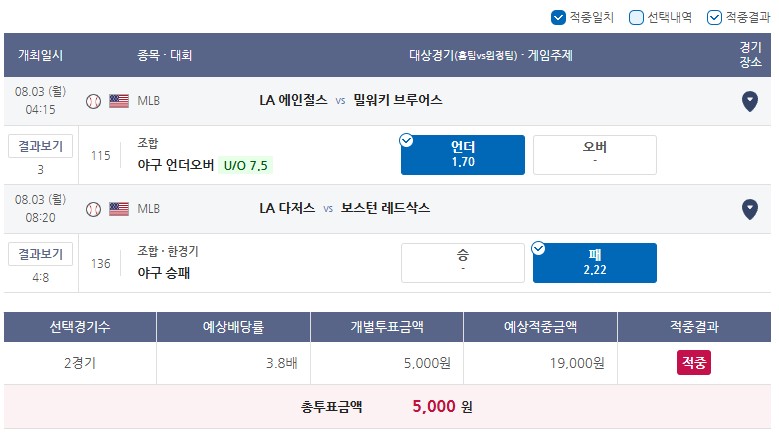Image resolution: width=779 pixels, height=437 pixels.
Task: Click the 밀워키 브루어스 team name
Action: pos(397,100)
